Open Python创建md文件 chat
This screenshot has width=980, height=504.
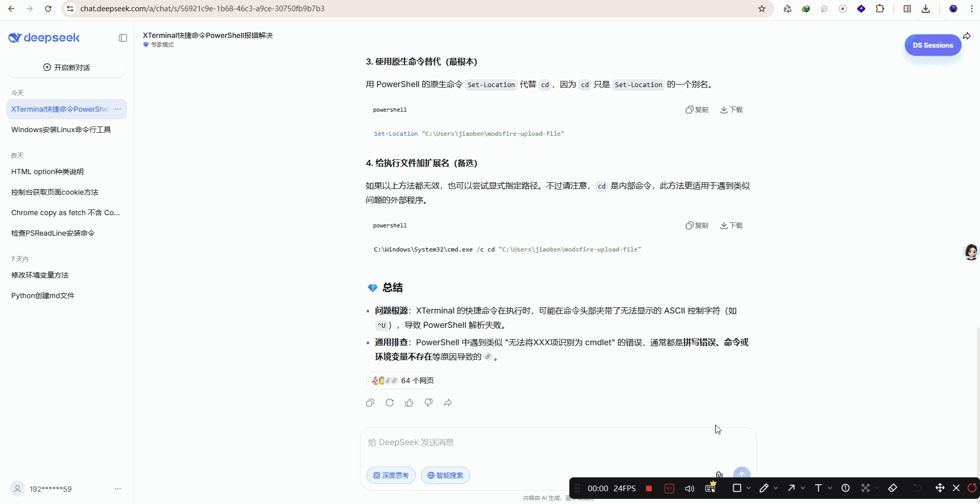(x=67, y=296)
